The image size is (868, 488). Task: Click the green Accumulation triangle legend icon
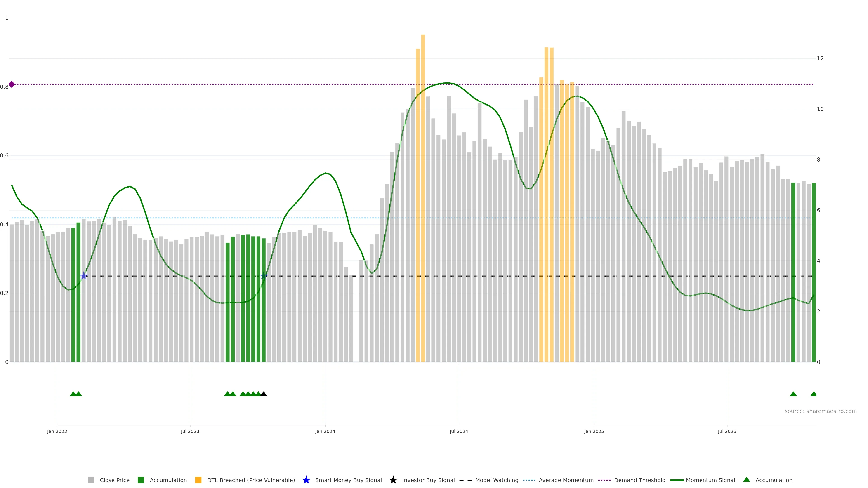[x=746, y=480]
